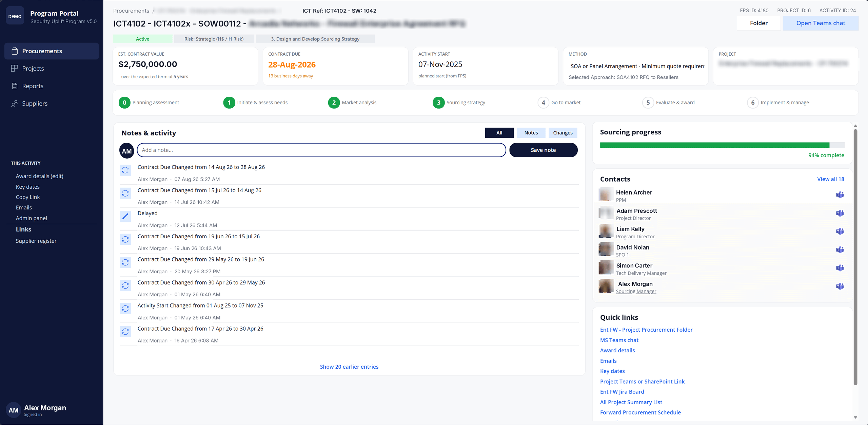
Task: Click Procurements breadcrumb link
Action: point(131,11)
